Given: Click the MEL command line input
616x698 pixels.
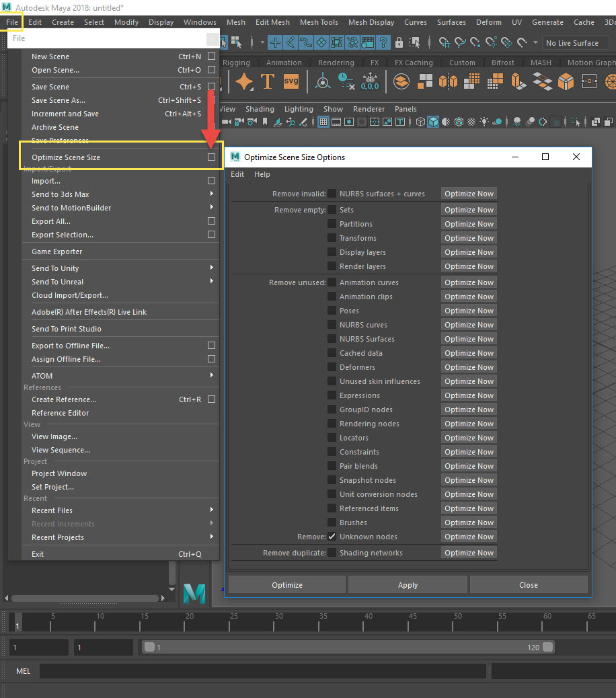Looking at the screenshot, I should pyautogui.click(x=262, y=671).
